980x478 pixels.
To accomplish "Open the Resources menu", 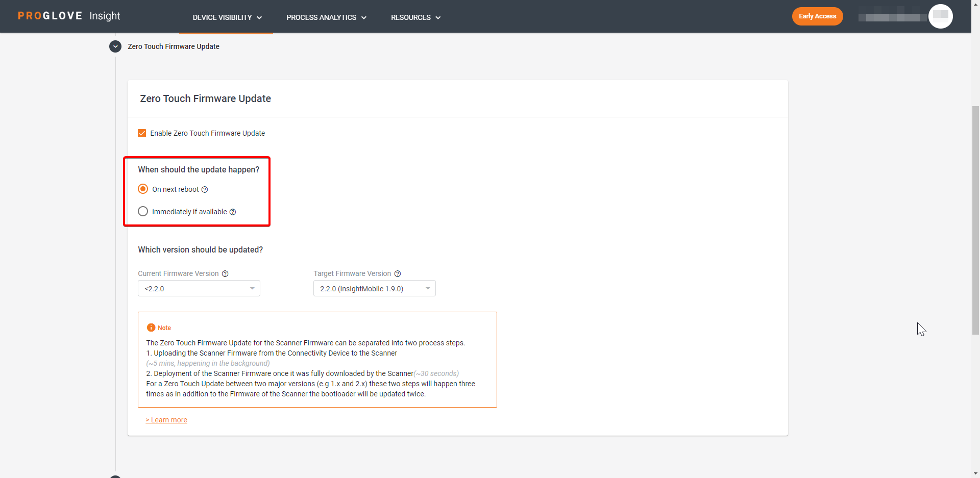I will click(x=415, y=17).
